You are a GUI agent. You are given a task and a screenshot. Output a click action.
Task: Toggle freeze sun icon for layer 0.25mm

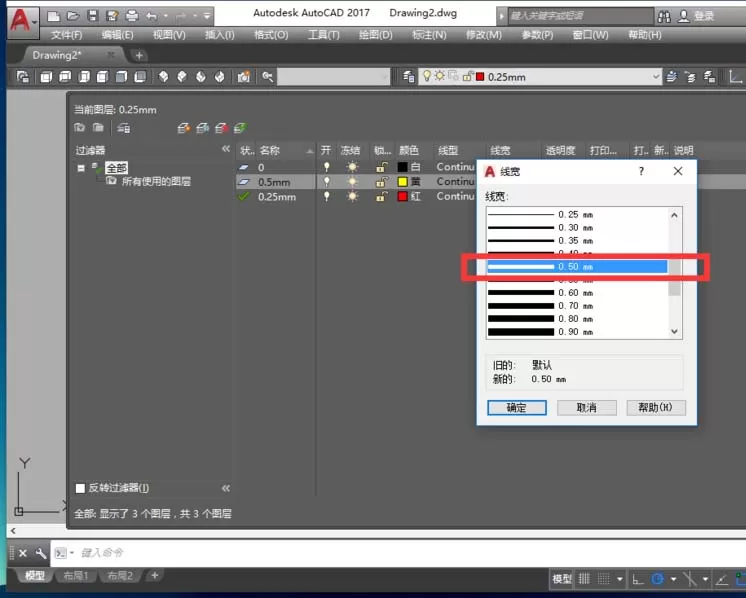point(353,196)
